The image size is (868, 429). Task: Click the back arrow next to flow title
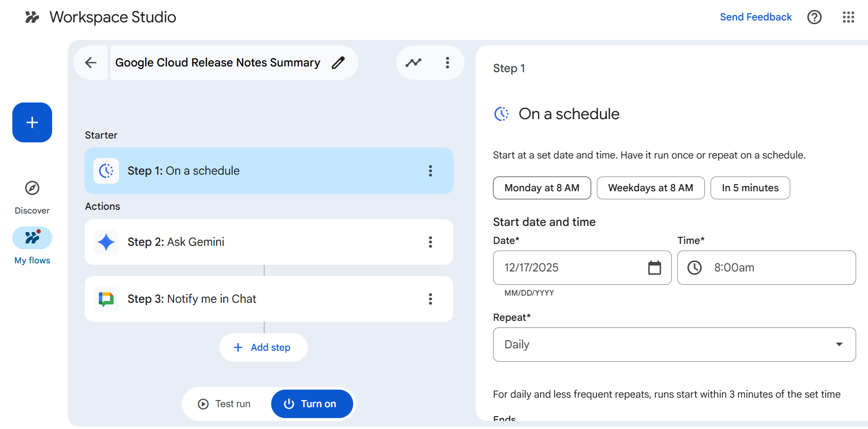click(91, 63)
